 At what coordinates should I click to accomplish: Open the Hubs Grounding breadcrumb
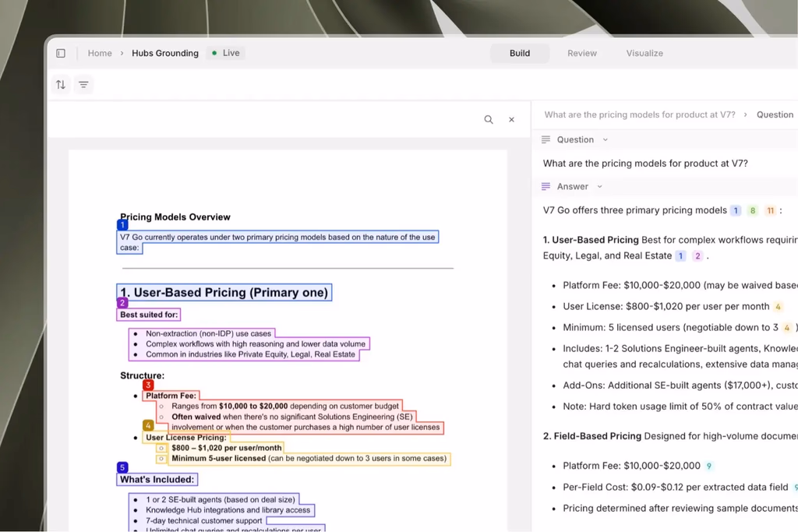pos(165,53)
